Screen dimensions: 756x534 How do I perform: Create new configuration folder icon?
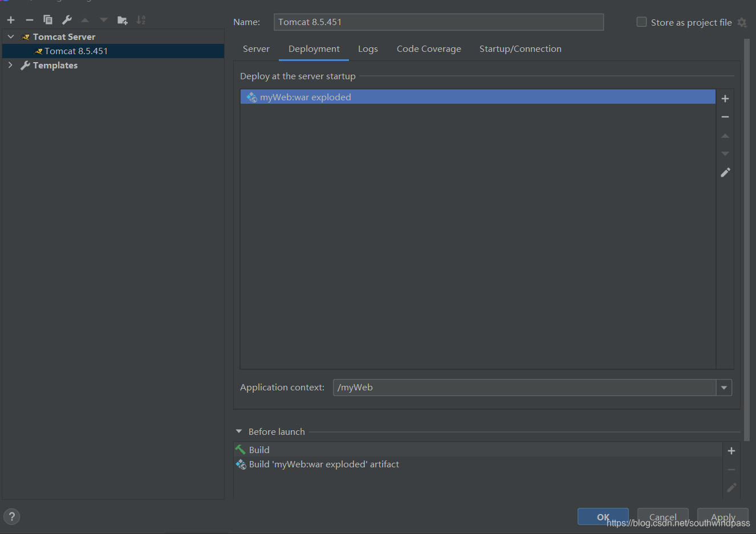pyautogui.click(x=122, y=20)
